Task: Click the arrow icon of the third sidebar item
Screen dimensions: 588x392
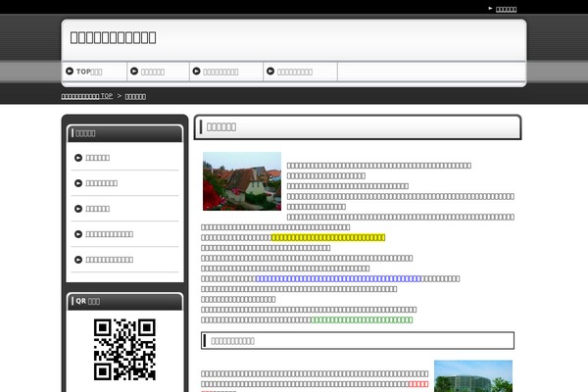Action: click(78, 209)
